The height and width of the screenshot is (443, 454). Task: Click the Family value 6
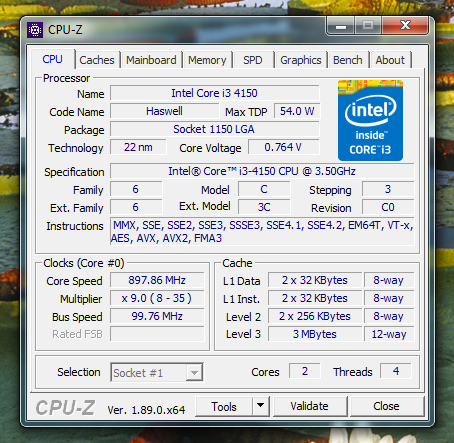(x=136, y=189)
